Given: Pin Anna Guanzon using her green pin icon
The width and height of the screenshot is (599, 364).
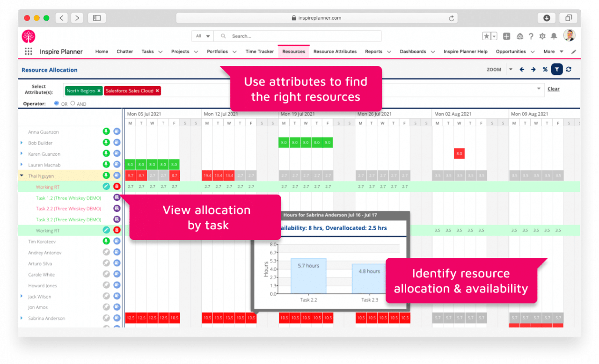Looking at the screenshot, I should [x=106, y=131].
